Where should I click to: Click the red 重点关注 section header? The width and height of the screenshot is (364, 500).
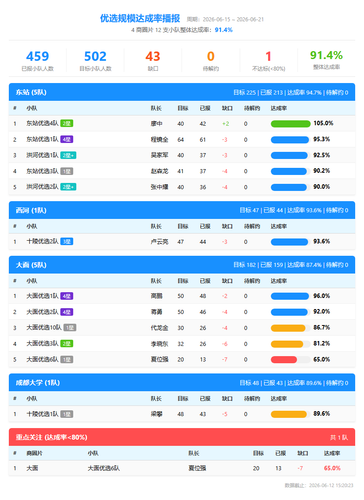click(182, 437)
